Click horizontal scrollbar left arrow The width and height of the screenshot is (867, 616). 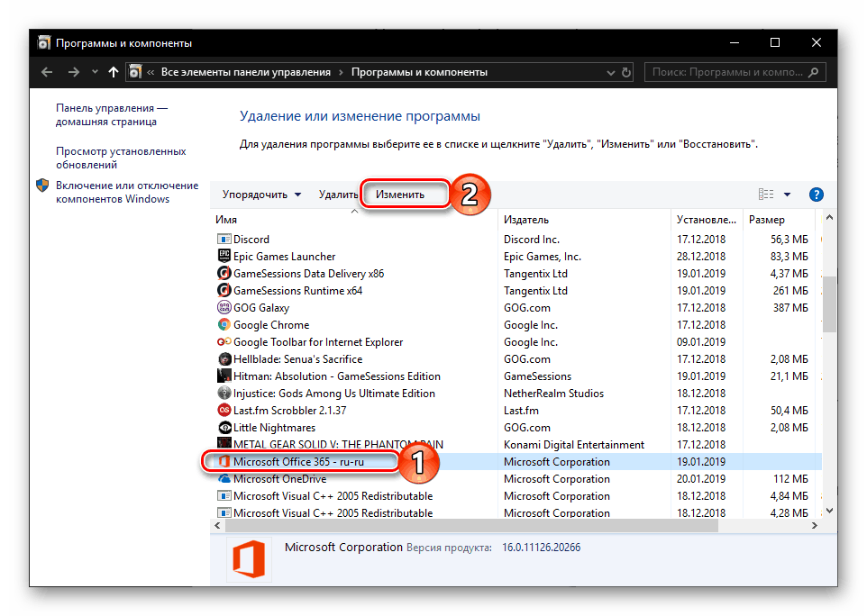(217, 525)
